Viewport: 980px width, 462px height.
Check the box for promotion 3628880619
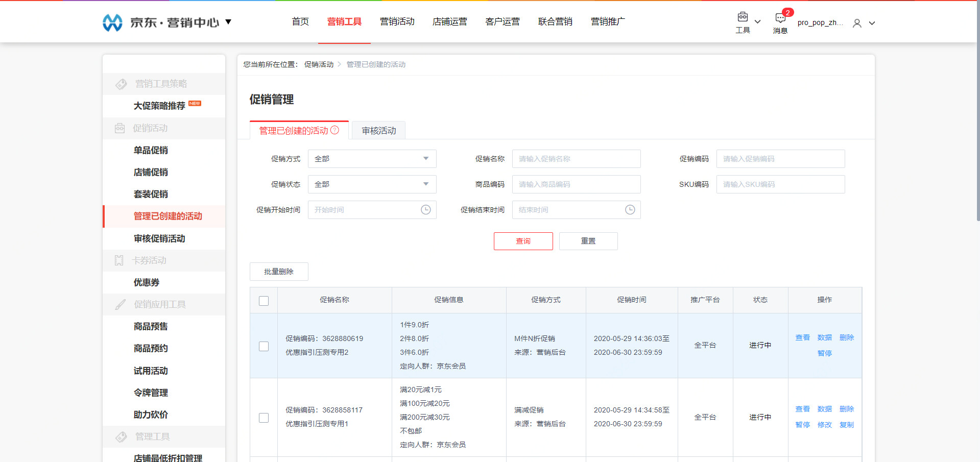[x=264, y=346]
